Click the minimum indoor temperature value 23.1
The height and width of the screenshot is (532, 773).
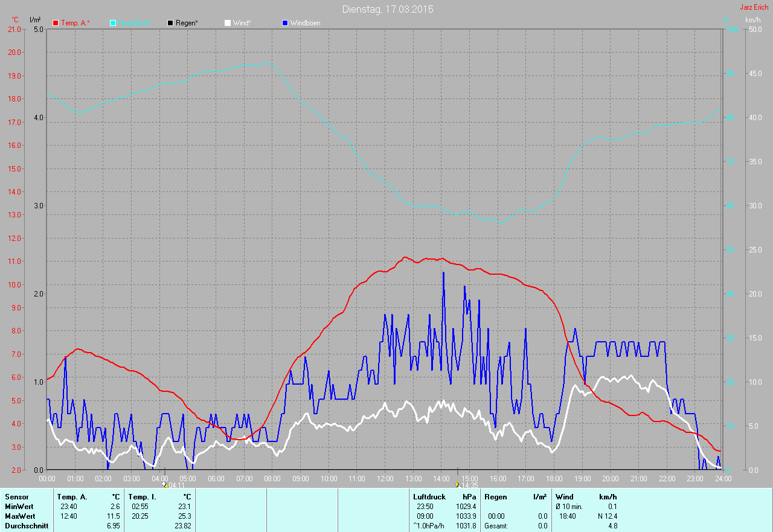click(x=184, y=507)
